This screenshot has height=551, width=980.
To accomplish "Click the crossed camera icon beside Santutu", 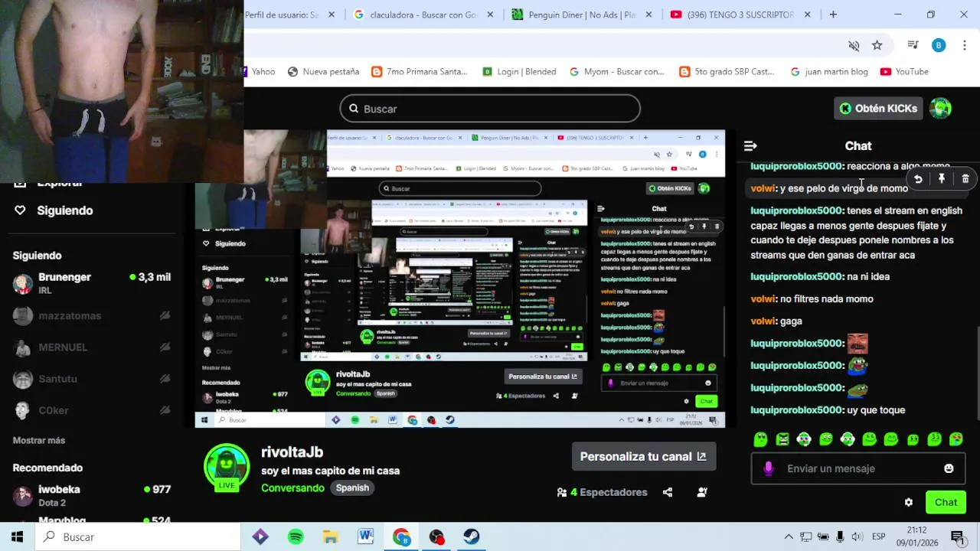I will point(165,378).
